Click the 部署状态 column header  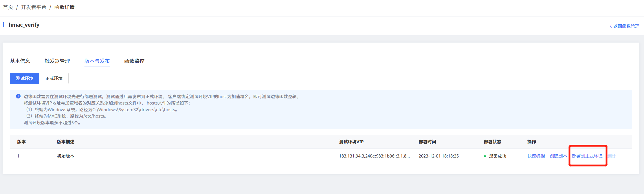[x=492, y=142]
